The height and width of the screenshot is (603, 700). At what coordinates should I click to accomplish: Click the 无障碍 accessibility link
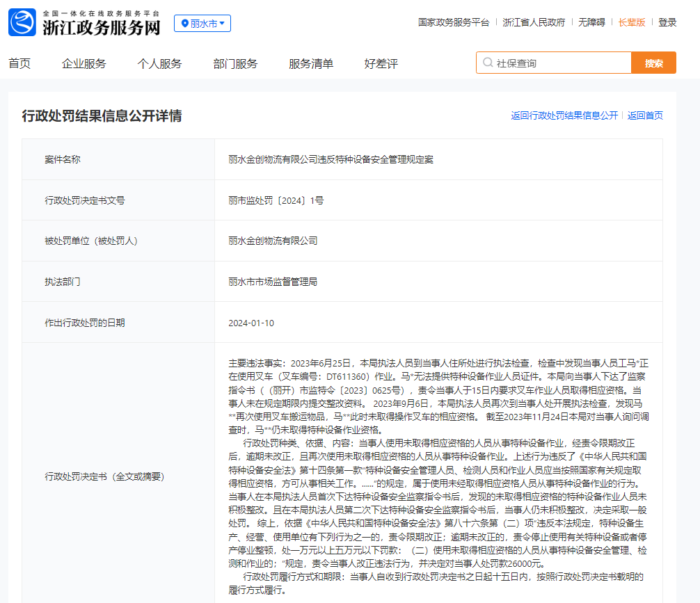(x=591, y=22)
